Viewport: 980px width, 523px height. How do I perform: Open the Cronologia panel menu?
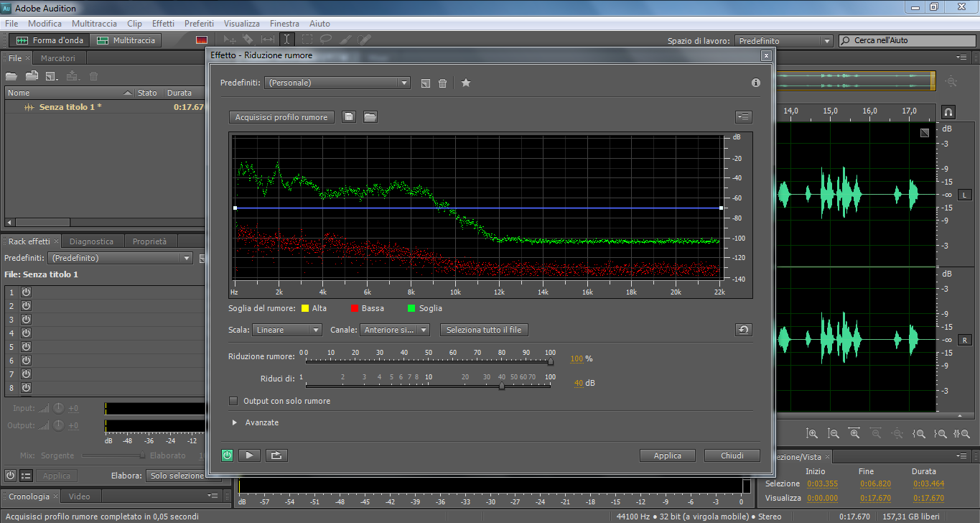[x=213, y=496]
